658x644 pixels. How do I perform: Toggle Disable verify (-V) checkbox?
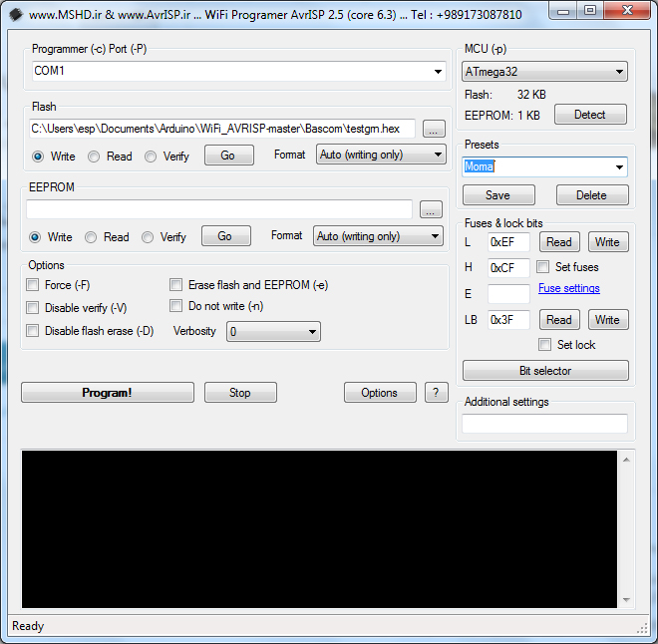pos(32,307)
